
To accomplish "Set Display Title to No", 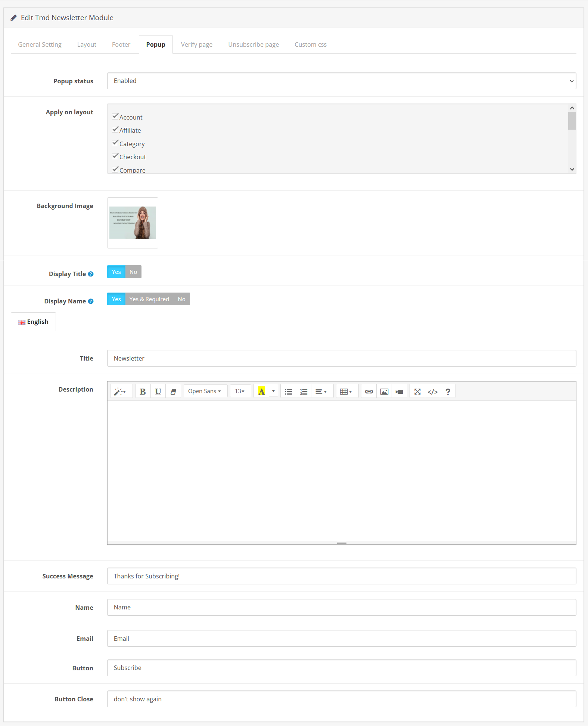I will pos(133,272).
